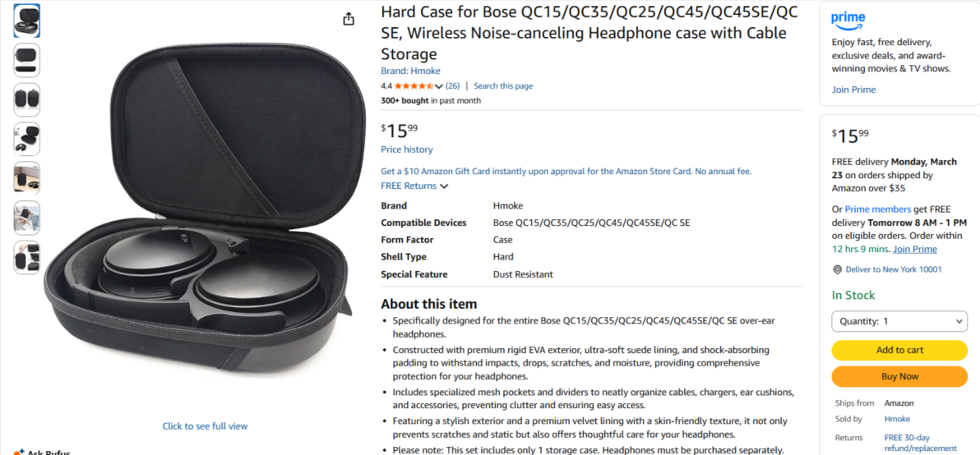Click the Add to cart button

tap(899, 350)
